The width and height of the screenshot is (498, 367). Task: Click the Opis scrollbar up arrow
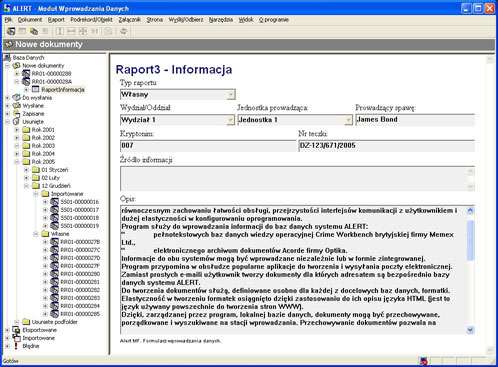470,210
